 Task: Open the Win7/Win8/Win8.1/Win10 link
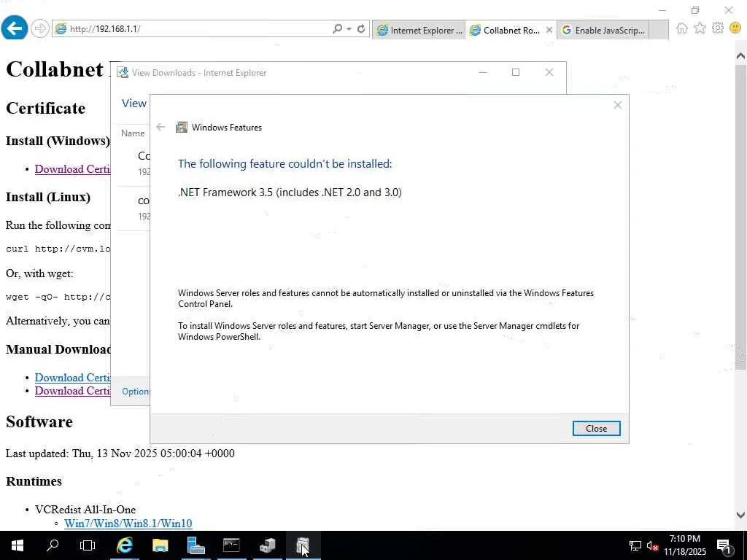[128, 524]
